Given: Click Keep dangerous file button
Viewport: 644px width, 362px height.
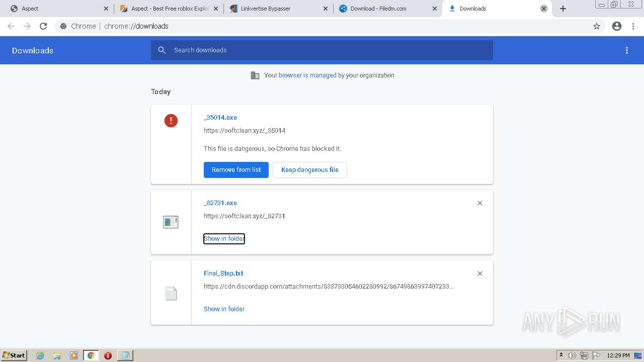Looking at the screenshot, I should click(310, 170).
